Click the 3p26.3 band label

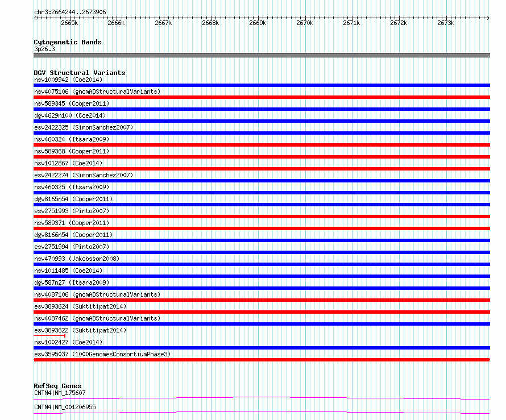tap(44, 49)
